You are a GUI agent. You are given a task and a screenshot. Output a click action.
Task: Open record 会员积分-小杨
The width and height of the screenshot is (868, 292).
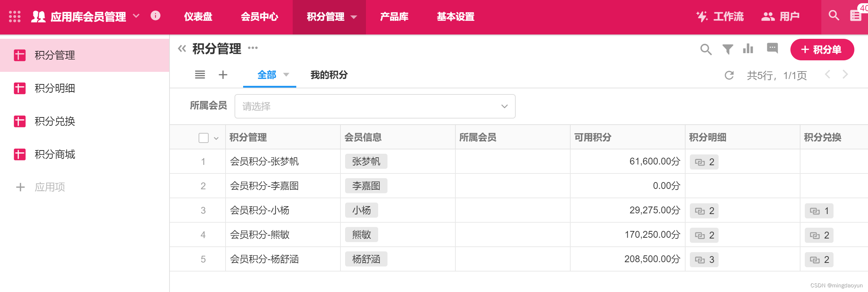pos(260,210)
